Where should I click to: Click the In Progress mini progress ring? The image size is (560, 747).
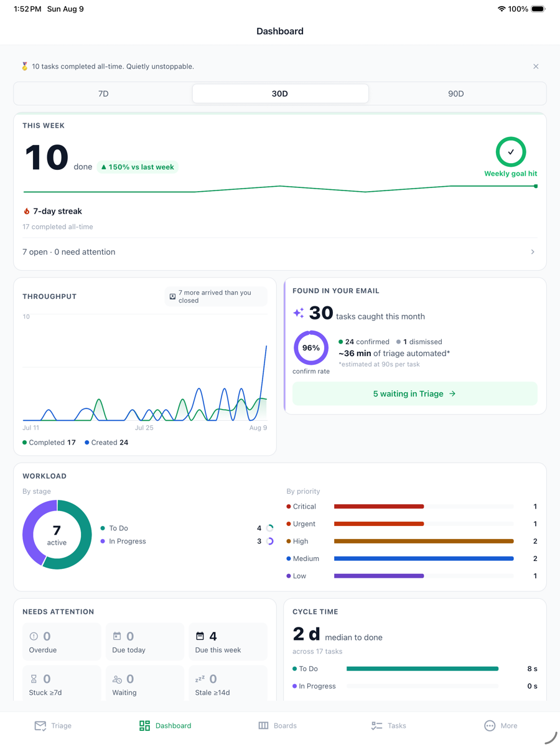270,542
